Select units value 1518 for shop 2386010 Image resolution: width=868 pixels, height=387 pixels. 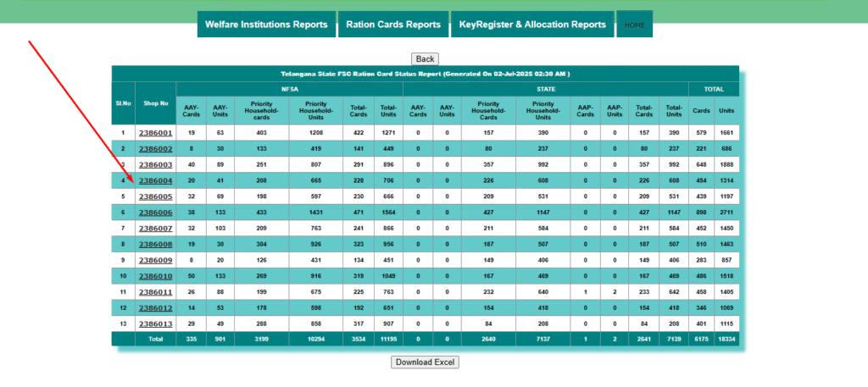coord(726,276)
